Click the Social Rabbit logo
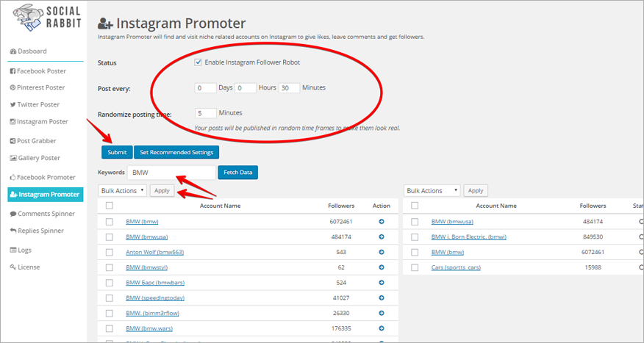The image size is (644, 343). tap(47, 18)
